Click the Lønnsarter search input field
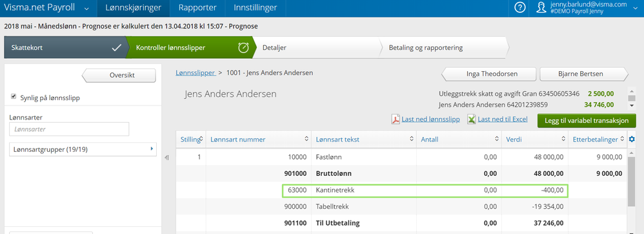This screenshot has height=234, width=644. (x=69, y=129)
